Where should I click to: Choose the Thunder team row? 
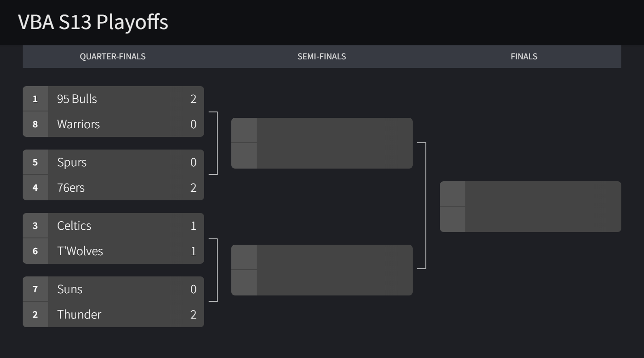[x=113, y=314]
